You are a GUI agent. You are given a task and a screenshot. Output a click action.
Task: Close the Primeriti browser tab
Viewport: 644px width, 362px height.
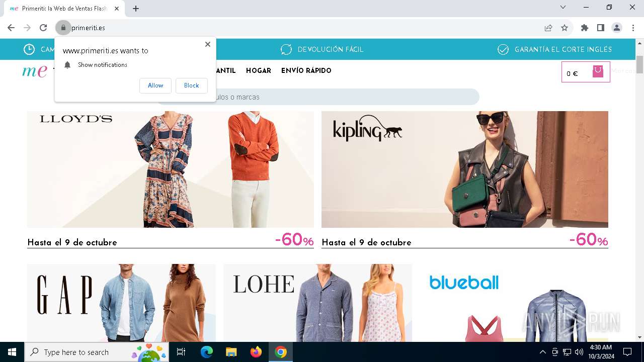pyautogui.click(x=117, y=9)
